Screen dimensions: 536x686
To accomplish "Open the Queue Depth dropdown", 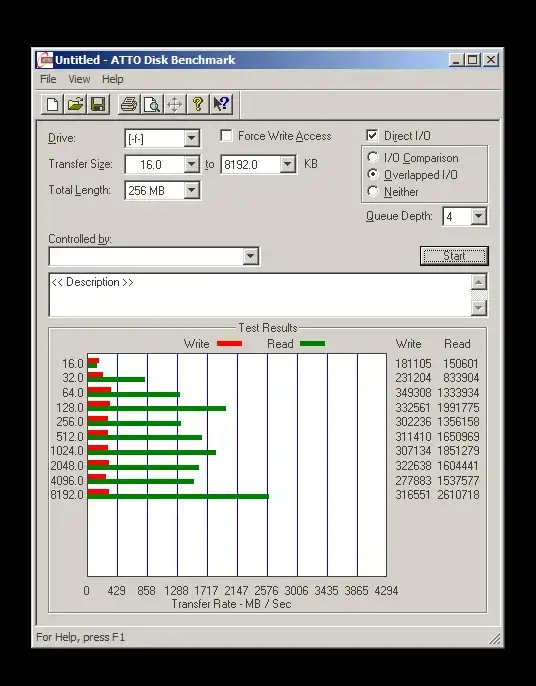I will point(478,216).
